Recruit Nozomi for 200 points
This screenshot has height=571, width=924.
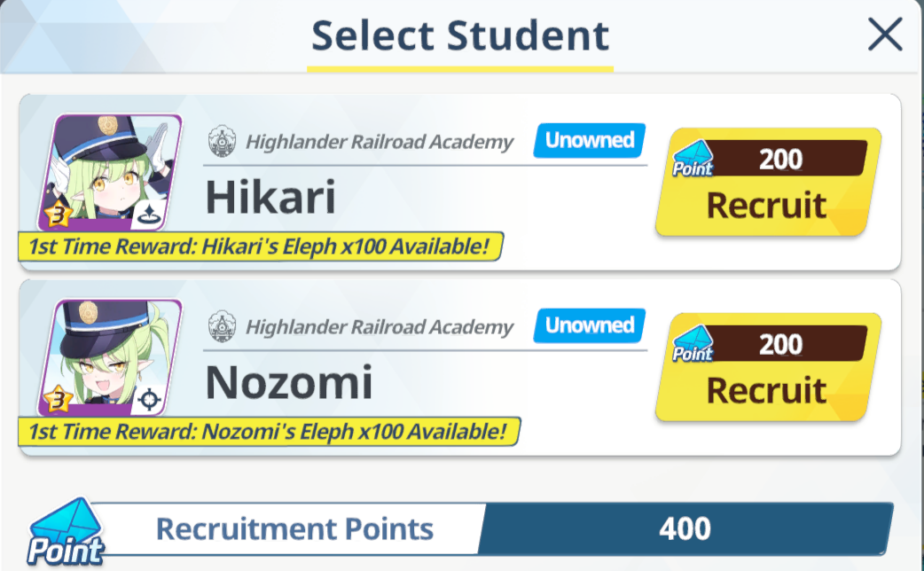pos(769,367)
